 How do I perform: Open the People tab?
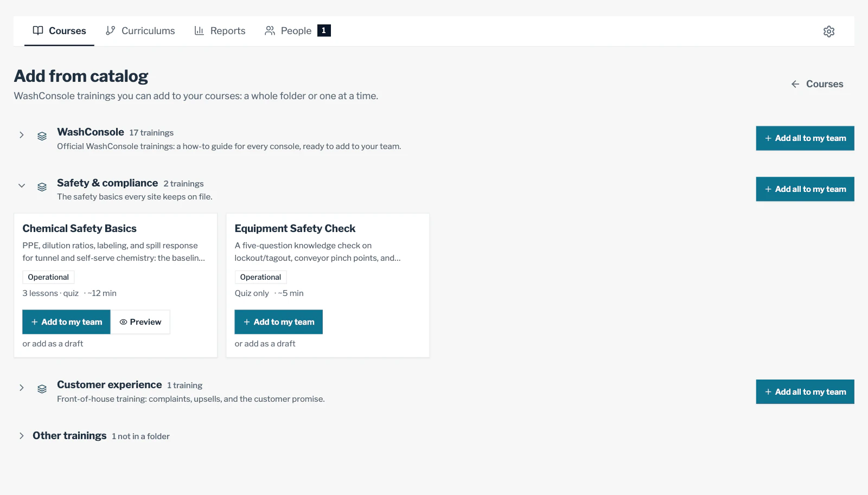point(297,31)
